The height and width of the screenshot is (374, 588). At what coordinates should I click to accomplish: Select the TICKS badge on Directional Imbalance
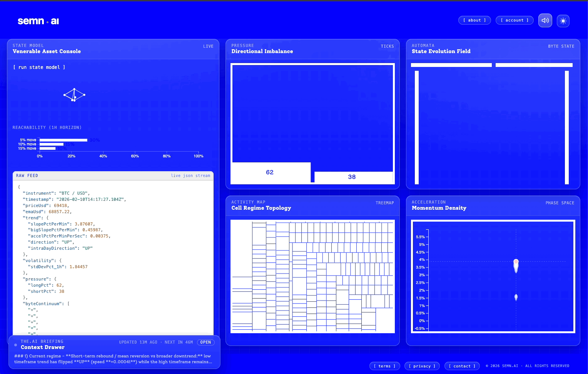(x=387, y=46)
